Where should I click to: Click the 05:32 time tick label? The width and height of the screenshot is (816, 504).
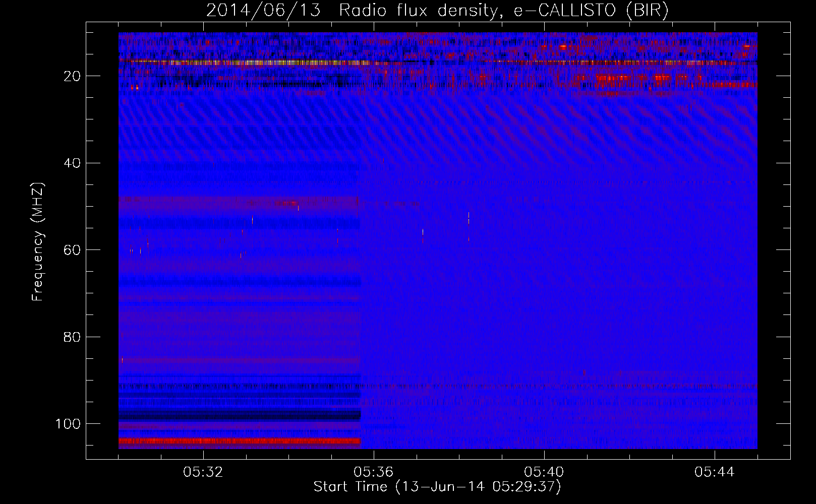click(203, 472)
